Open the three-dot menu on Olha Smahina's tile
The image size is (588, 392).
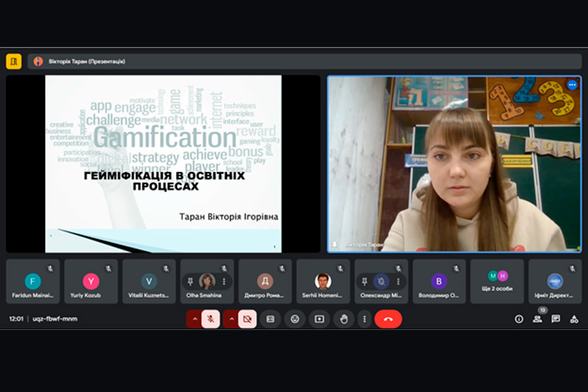click(x=223, y=282)
